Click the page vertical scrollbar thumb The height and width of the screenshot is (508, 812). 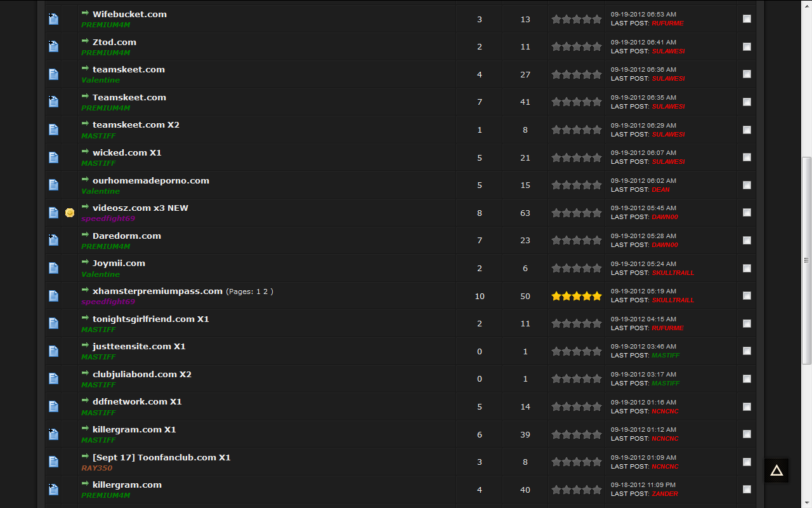point(806,260)
